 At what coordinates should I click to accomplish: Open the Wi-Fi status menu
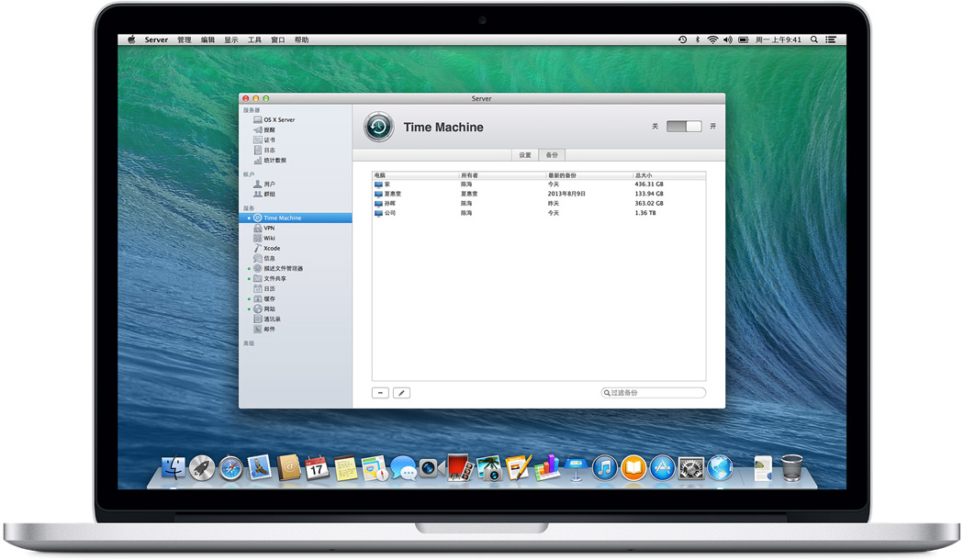712,40
